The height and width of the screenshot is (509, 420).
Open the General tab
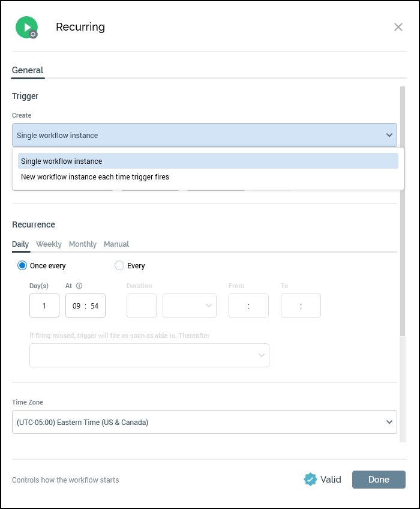pos(28,70)
